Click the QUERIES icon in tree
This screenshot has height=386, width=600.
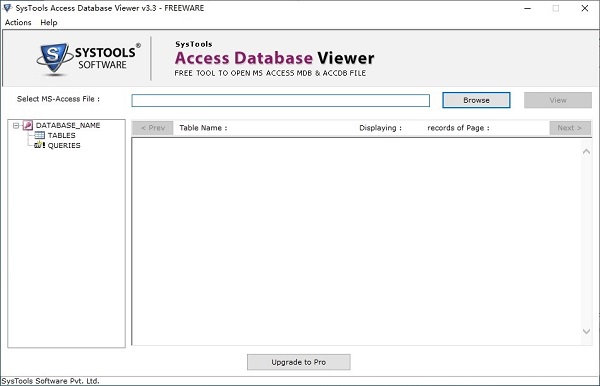pyautogui.click(x=39, y=145)
